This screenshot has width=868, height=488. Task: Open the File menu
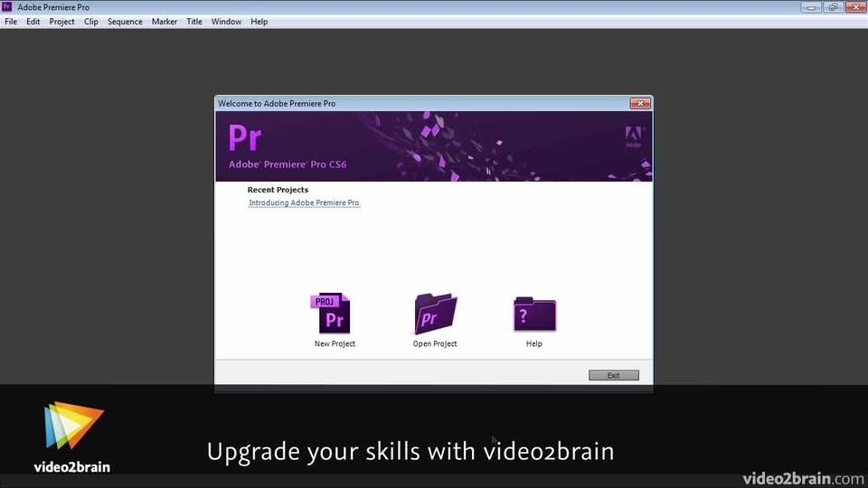pos(11,22)
